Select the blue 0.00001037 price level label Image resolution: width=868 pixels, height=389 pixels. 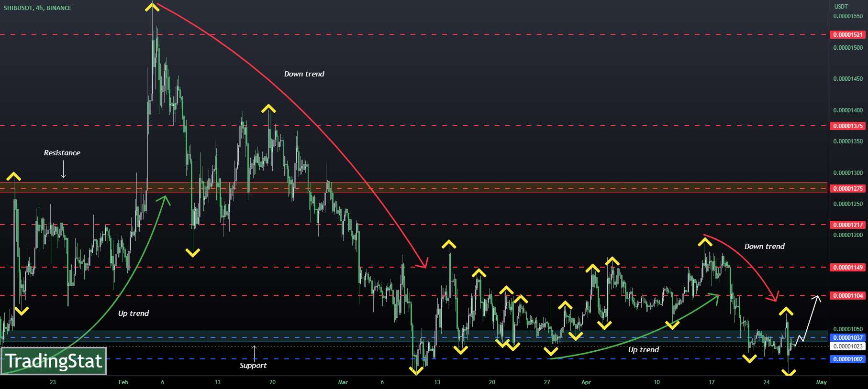coord(848,338)
